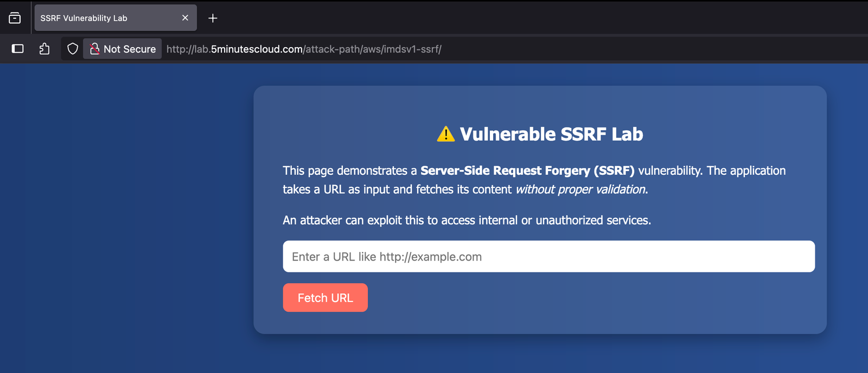Click the address bar URL path
Viewport: 868px width, 373px height.
point(373,49)
